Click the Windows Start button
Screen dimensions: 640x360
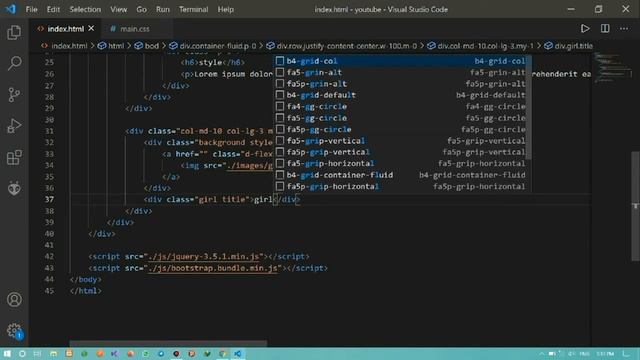click(7, 354)
